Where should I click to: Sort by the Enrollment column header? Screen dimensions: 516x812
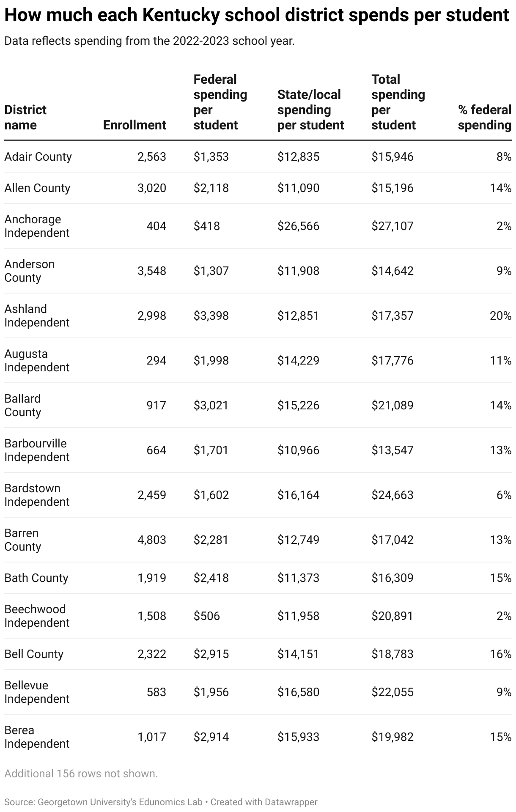pos(134,125)
